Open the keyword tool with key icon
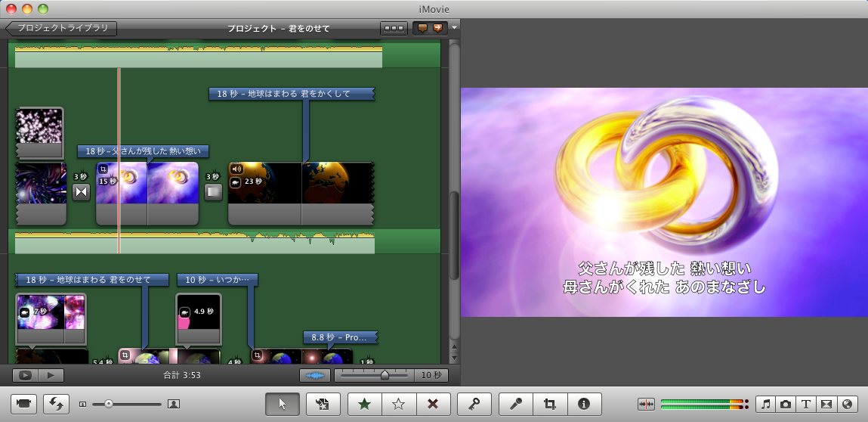 coord(474,404)
